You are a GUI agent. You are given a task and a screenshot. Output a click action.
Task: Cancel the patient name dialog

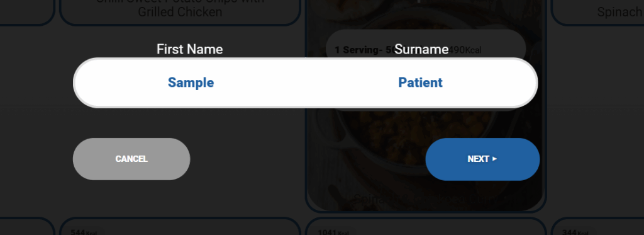click(131, 159)
